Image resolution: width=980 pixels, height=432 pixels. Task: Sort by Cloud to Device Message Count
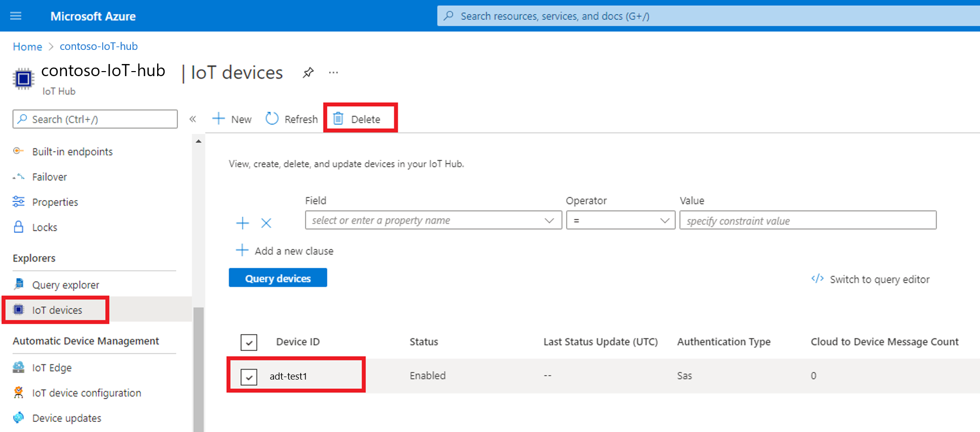tap(884, 342)
